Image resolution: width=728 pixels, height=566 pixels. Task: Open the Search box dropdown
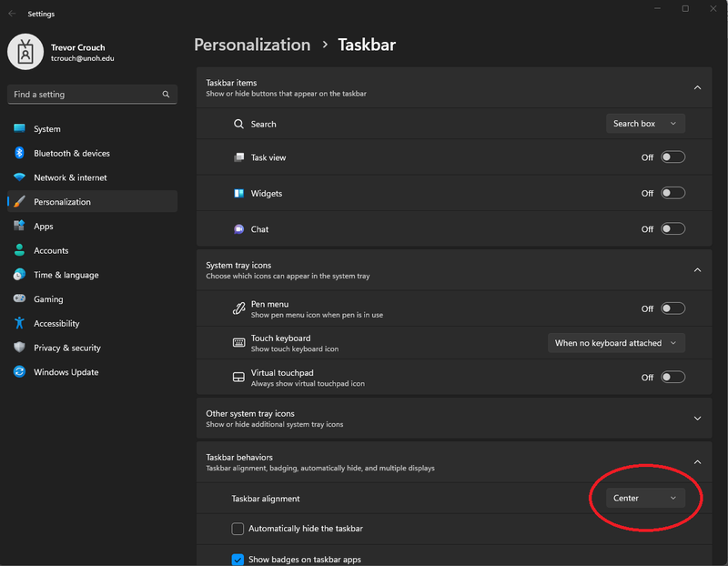645,124
